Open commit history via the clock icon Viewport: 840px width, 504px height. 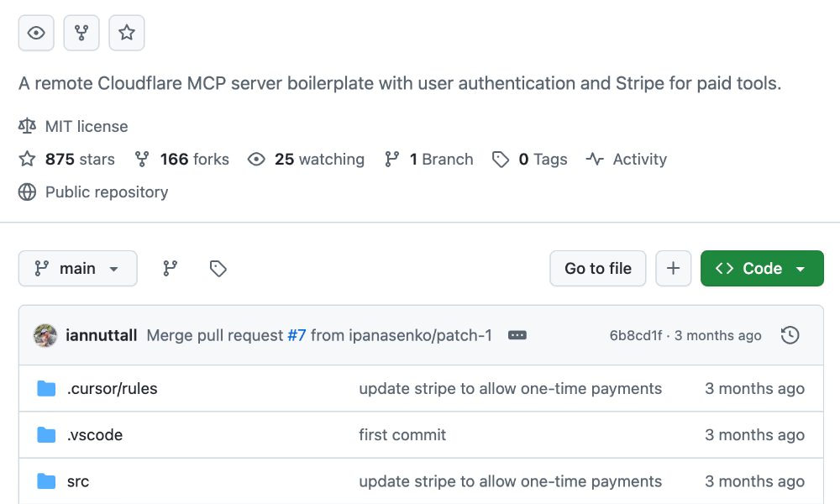coord(790,334)
